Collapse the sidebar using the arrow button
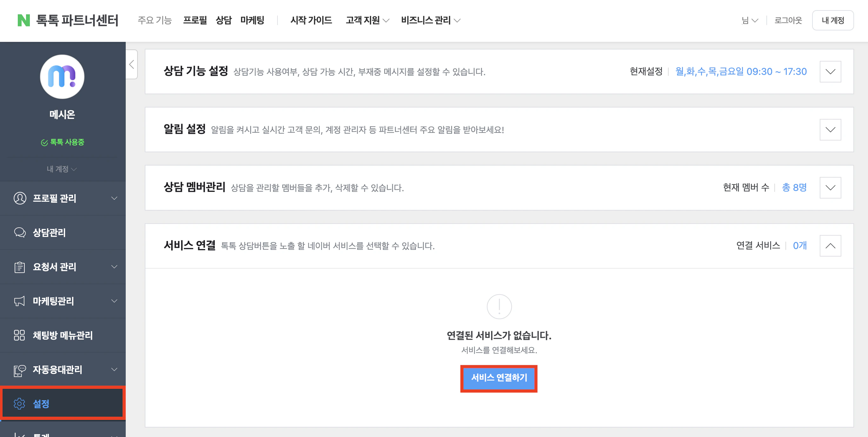868x437 pixels. coord(131,64)
